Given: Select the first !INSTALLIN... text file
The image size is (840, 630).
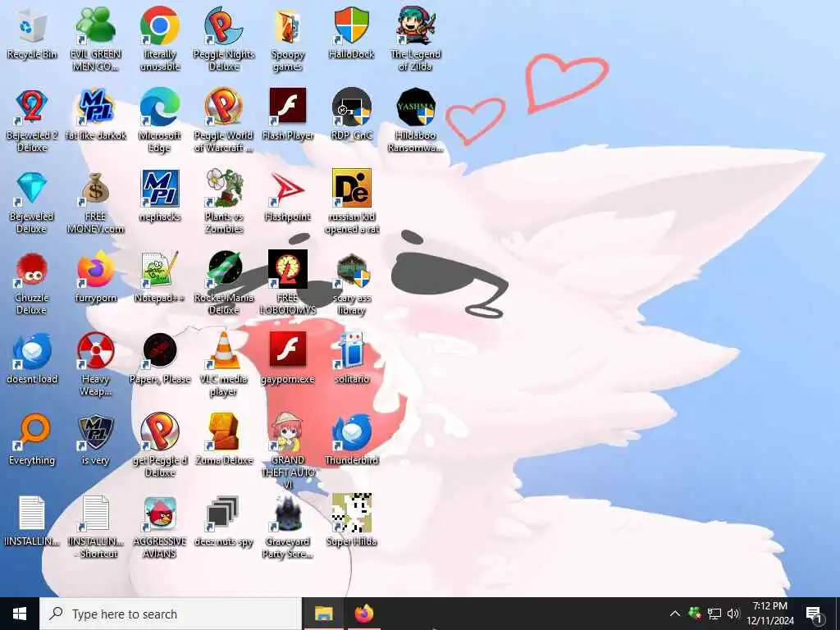Looking at the screenshot, I should pos(32,514).
